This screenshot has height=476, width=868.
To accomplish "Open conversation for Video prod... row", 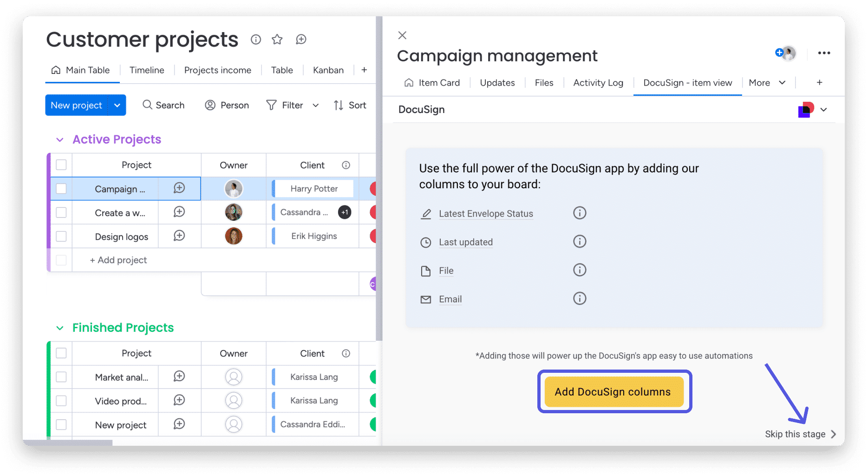I will (179, 400).
